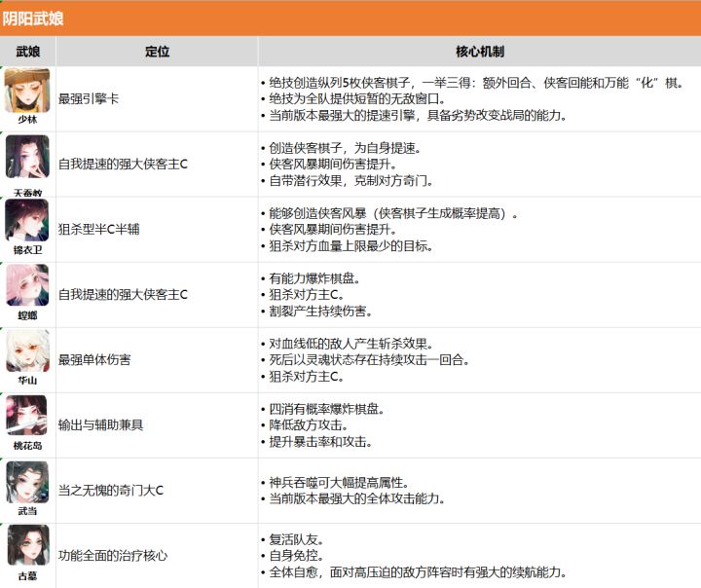Click the 古墓 name label
The height and width of the screenshot is (588, 701).
point(27,576)
